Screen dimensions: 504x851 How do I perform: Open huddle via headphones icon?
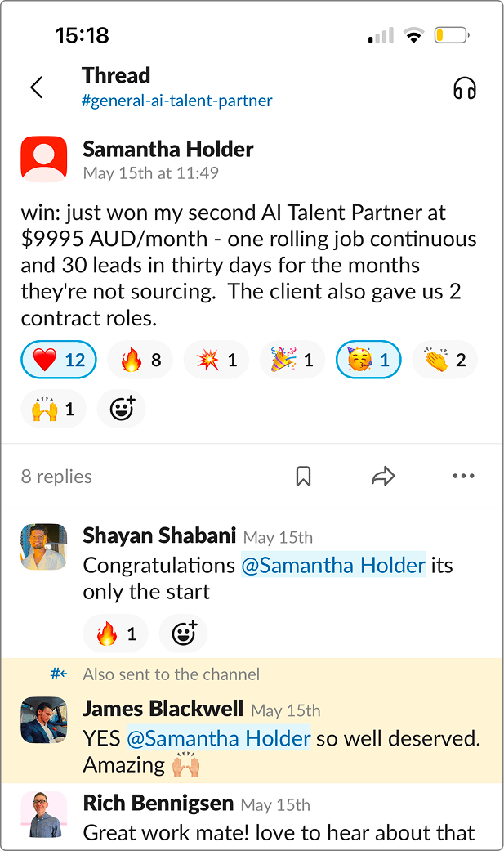[465, 87]
